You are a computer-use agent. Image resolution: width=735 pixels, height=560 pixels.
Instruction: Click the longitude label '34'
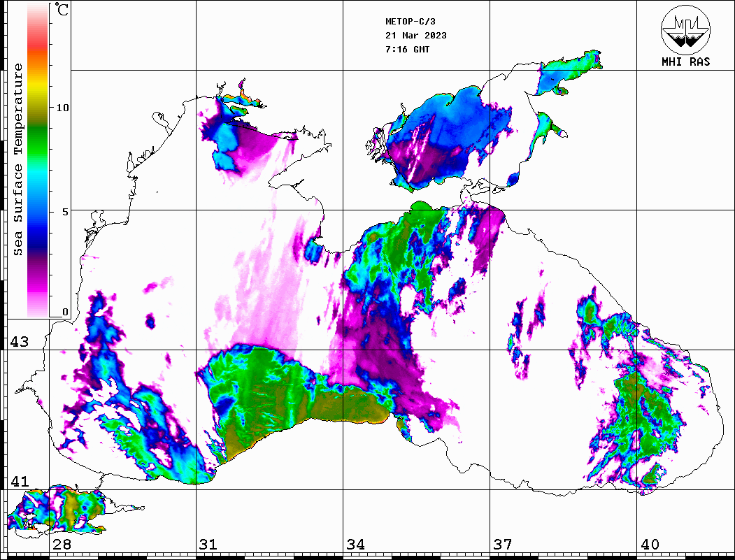click(355, 544)
